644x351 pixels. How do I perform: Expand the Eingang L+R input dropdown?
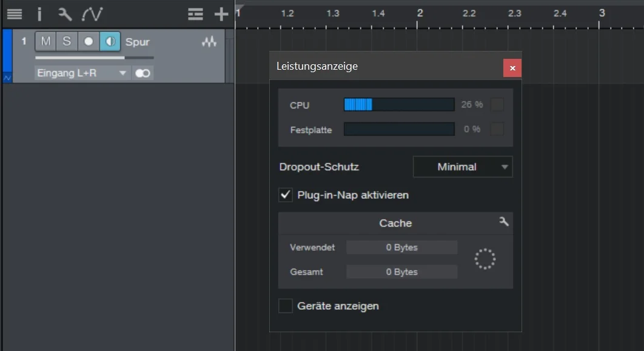pyautogui.click(x=82, y=73)
